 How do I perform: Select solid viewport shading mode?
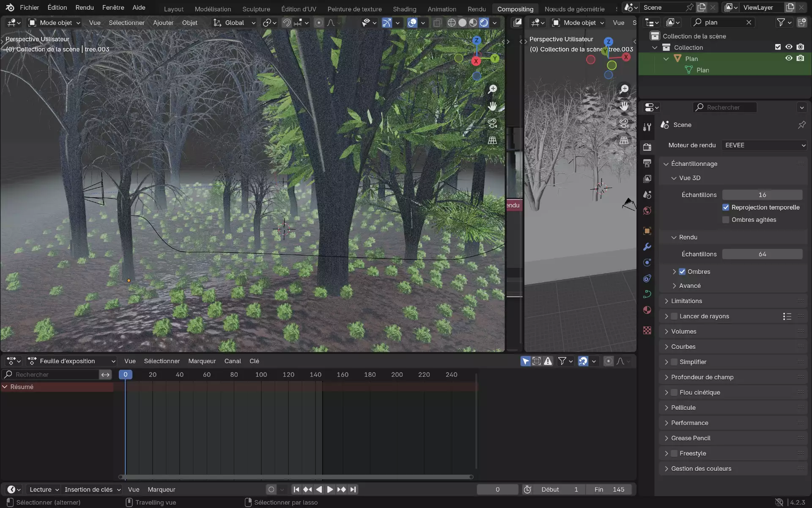coord(462,23)
